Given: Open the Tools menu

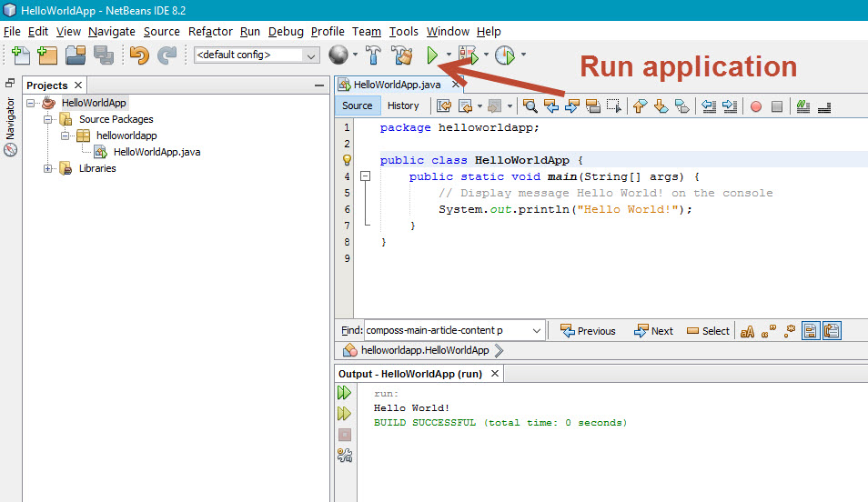Looking at the screenshot, I should tap(404, 32).
